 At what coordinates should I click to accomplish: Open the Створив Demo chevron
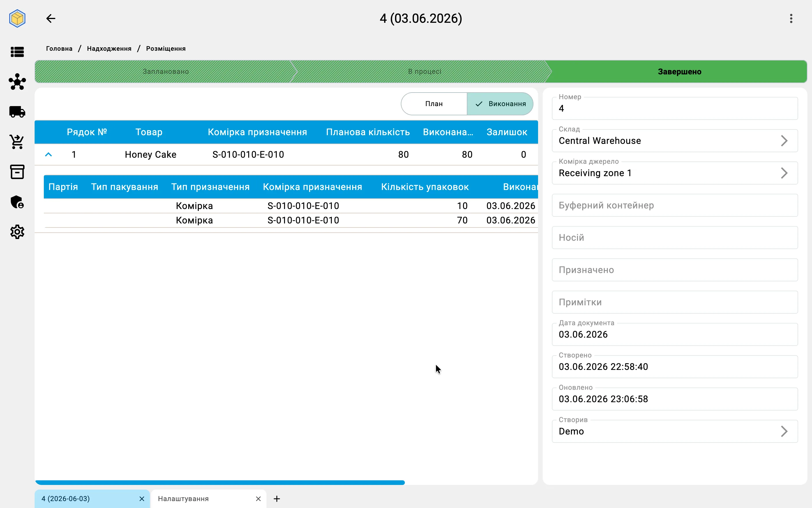pyautogui.click(x=784, y=431)
